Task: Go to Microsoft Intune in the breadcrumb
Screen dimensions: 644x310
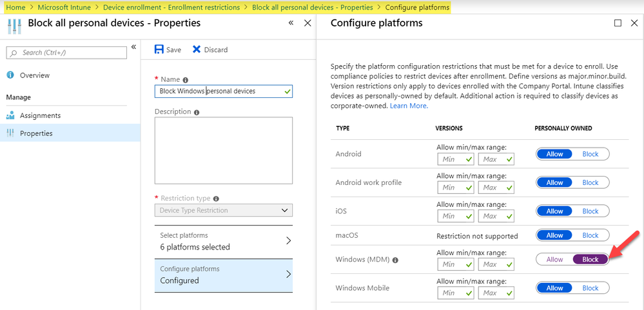Action: pos(63,7)
